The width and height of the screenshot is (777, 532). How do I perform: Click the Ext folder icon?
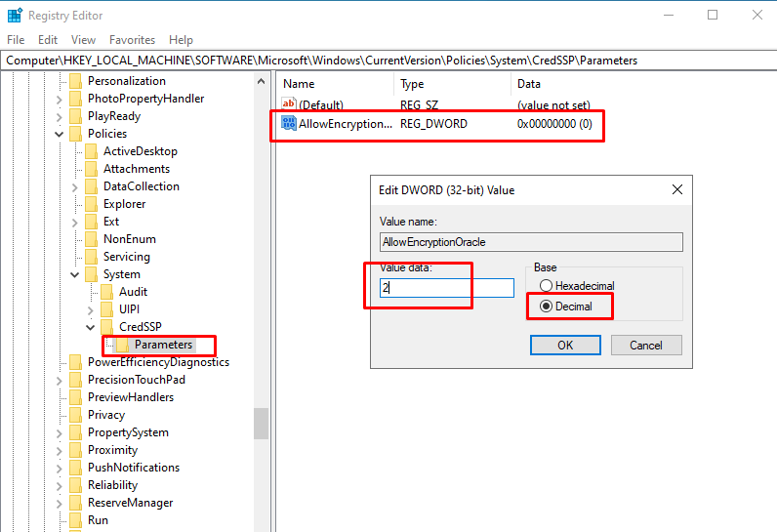tap(91, 222)
